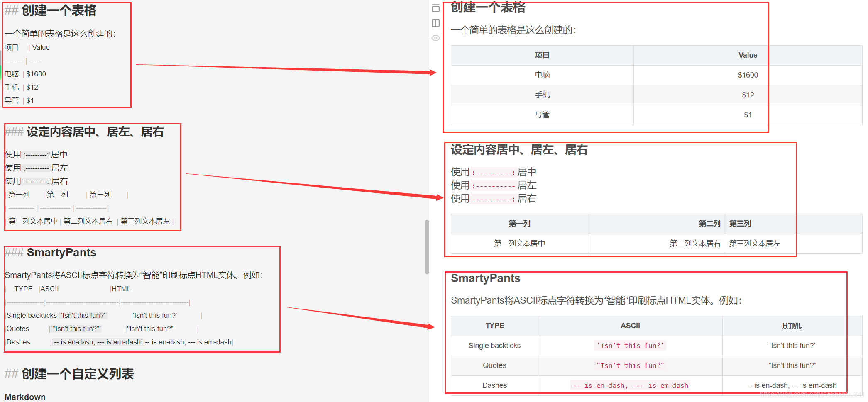Click the editor line '一个简单的表格是这么创建的:'
Image resolution: width=868 pixels, height=402 pixels.
click(60, 34)
